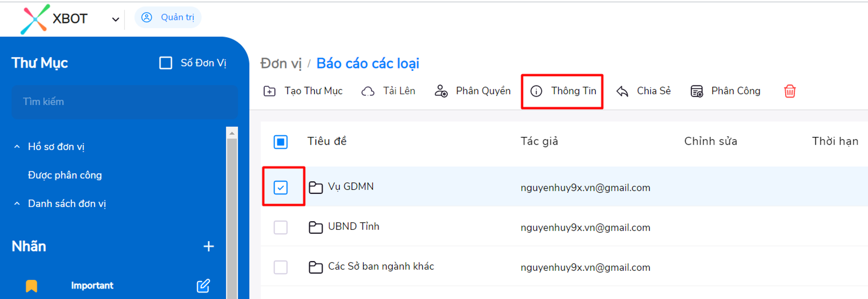Image resolution: width=868 pixels, height=299 pixels.
Task: Open the Phân Công assignment icon
Action: (697, 91)
